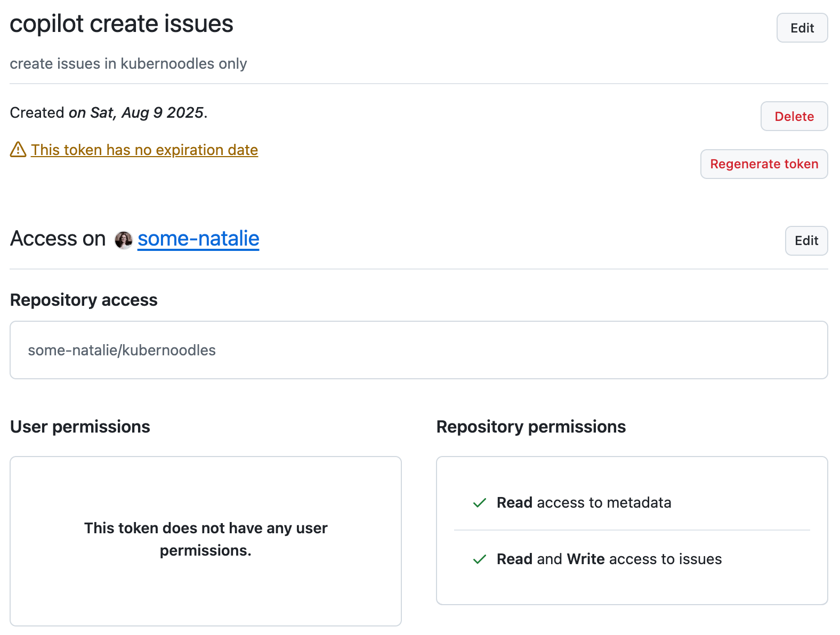
Task: Click the green checkmark for metadata access
Action: pyautogui.click(x=480, y=502)
